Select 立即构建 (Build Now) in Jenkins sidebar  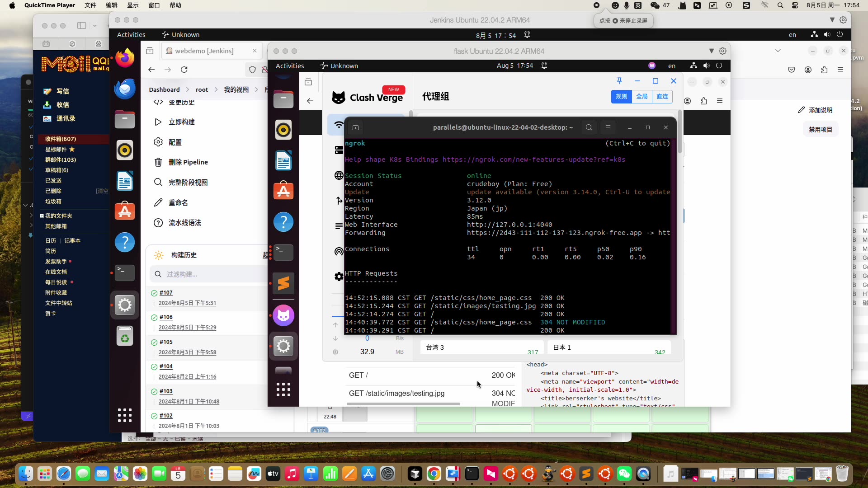(x=182, y=122)
